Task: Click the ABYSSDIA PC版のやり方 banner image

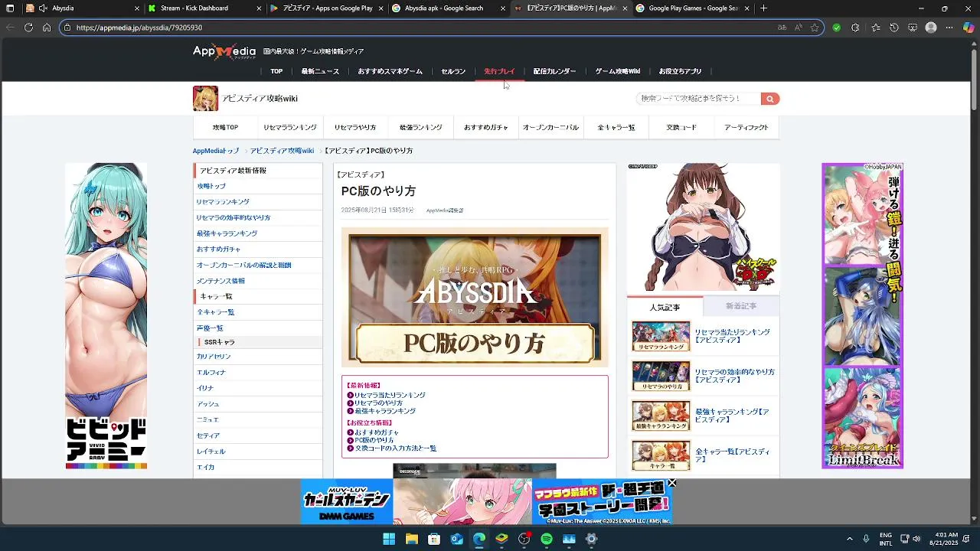Action: (x=475, y=297)
